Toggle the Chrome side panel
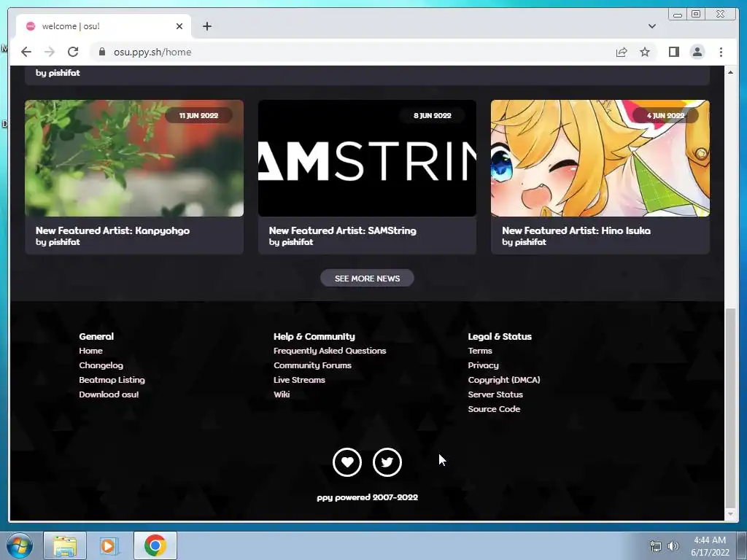 tap(673, 52)
